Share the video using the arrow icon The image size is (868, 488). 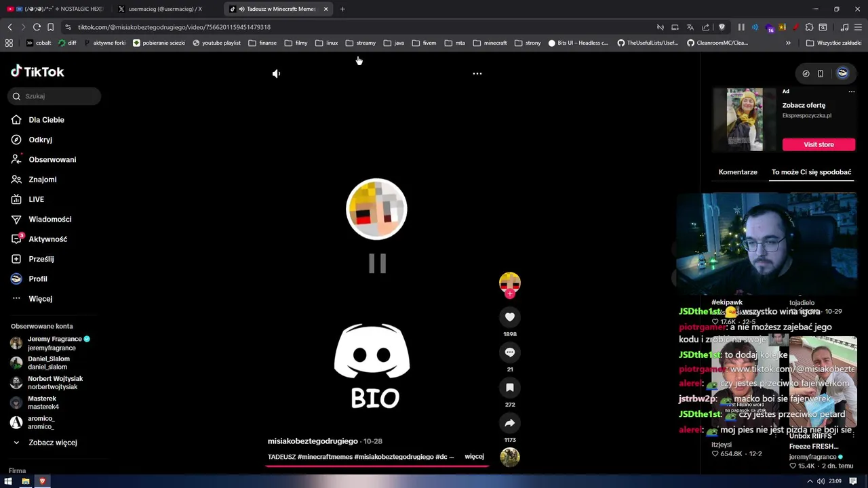click(510, 422)
